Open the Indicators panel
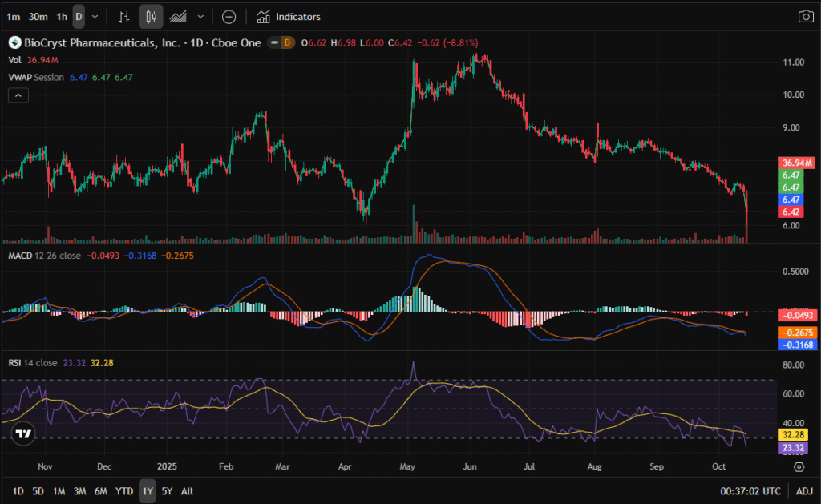821x504 pixels. pyautogui.click(x=289, y=16)
